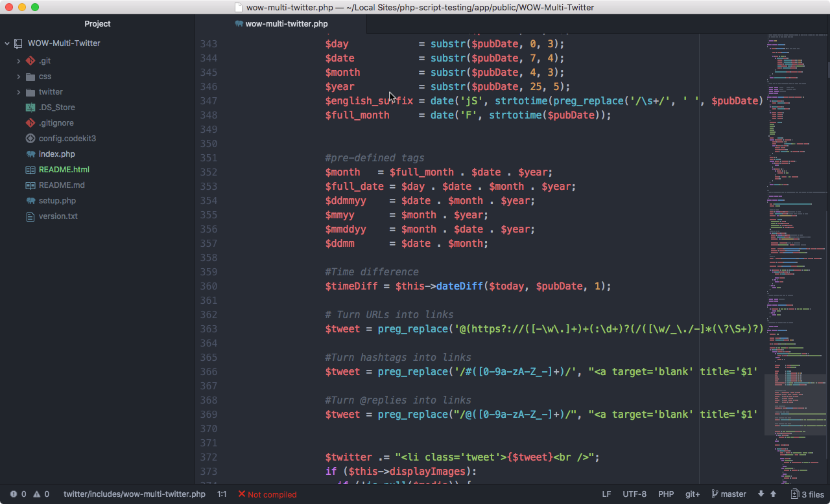The height and width of the screenshot is (504, 830).
Task: Click the git+ item in the status bar
Action: (693, 494)
